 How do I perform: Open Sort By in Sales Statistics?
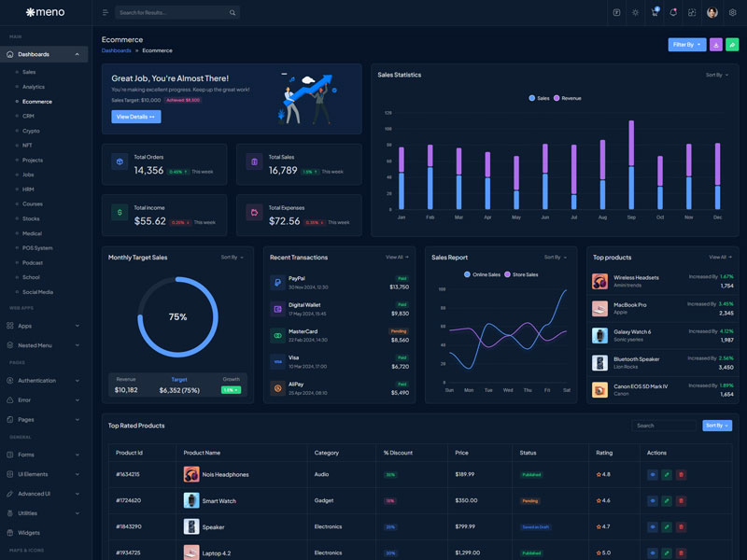point(716,75)
